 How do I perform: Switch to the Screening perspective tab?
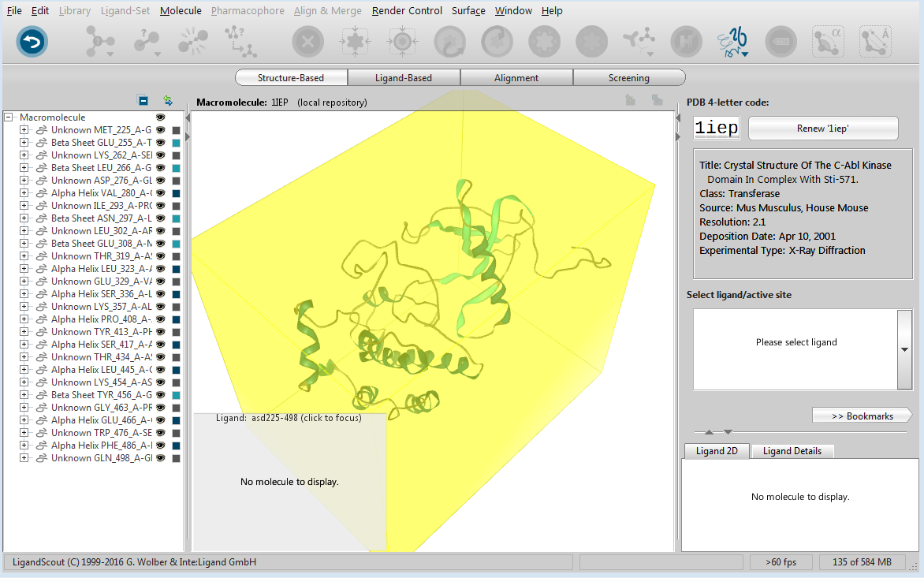coord(629,78)
